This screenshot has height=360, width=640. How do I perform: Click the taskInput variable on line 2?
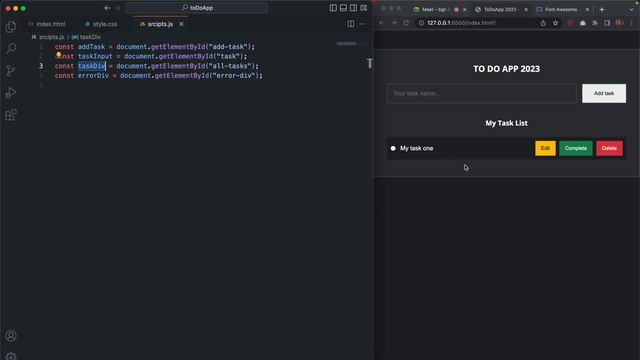coord(95,56)
